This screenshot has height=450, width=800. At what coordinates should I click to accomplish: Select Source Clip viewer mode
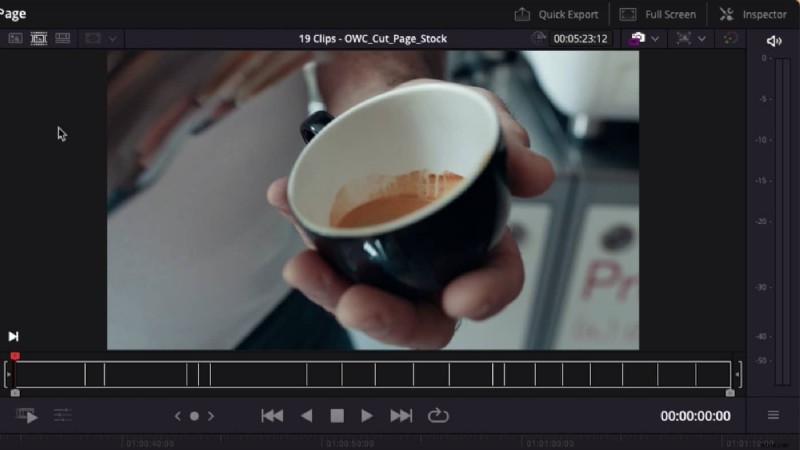coord(15,38)
